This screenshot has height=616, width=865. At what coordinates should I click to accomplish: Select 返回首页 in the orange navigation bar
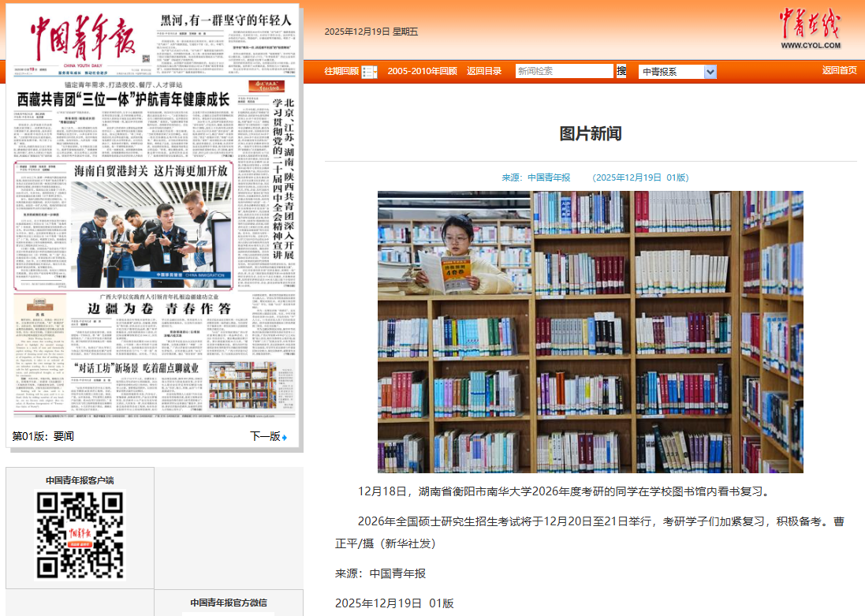click(x=839, y=70)
